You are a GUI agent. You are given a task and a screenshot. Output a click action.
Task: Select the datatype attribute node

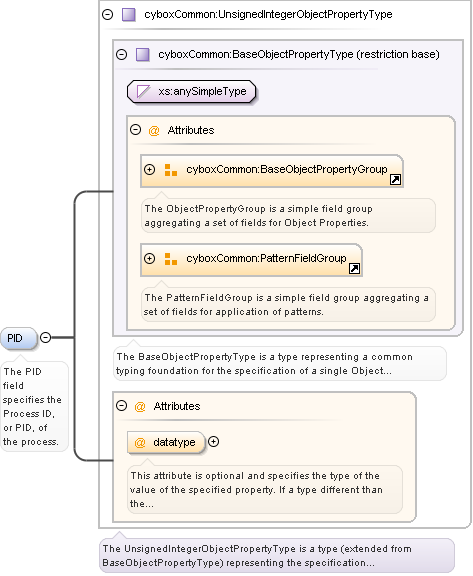pyautogui.click(x=166, y=442)
